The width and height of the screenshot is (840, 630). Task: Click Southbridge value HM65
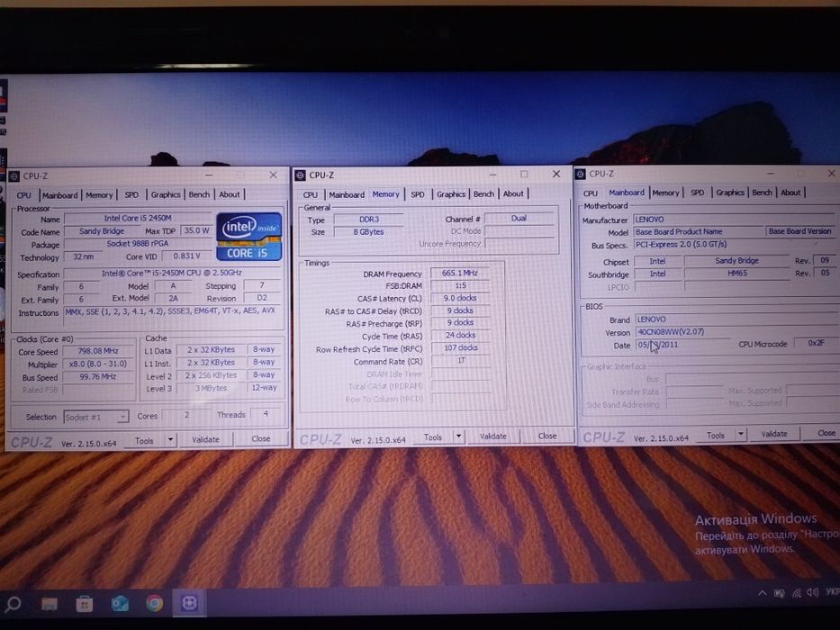pos(736,274)
